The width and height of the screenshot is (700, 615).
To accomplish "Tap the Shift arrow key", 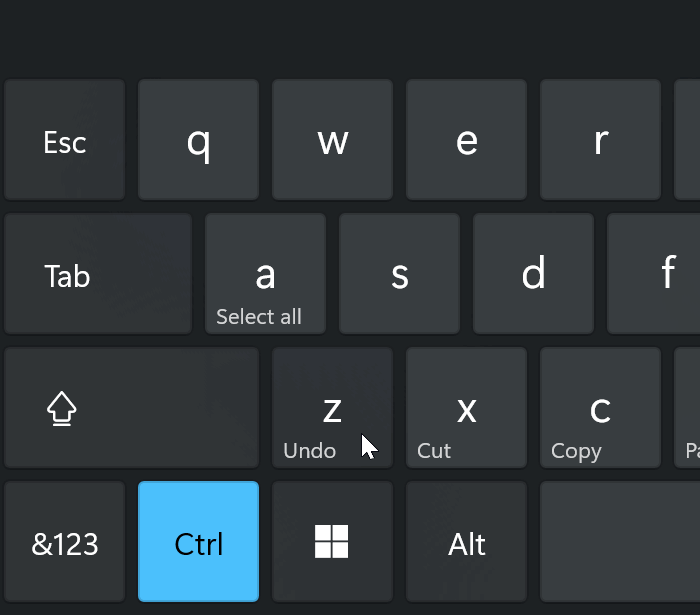I will (131, 407).
